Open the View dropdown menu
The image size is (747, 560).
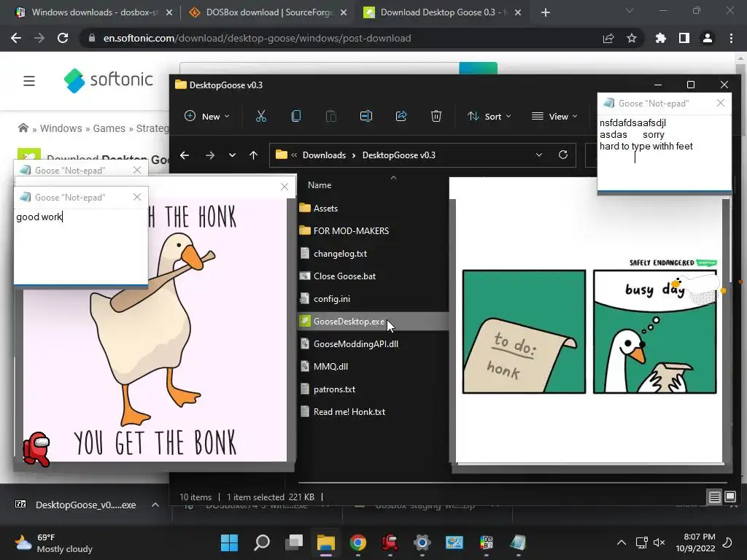pyautogui.click(x=554, y=116)
